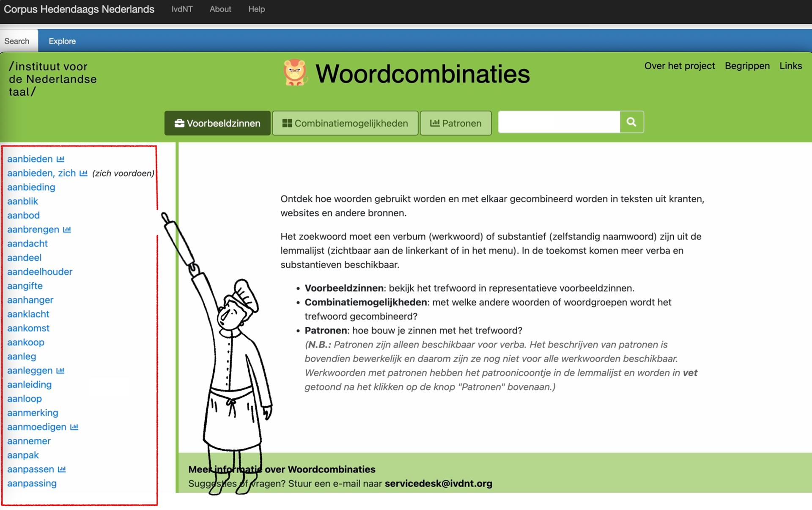
Task: Open the Begrippen link
Action: tap(747, 66)
